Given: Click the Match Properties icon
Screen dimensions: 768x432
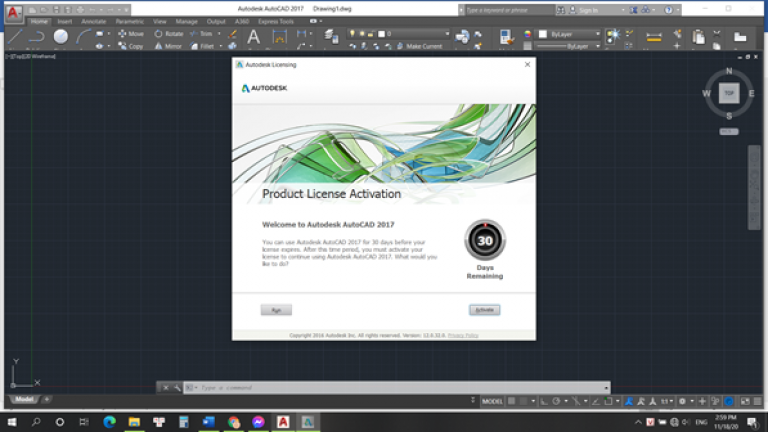Looking at the screenshot, I should point(506,37).
